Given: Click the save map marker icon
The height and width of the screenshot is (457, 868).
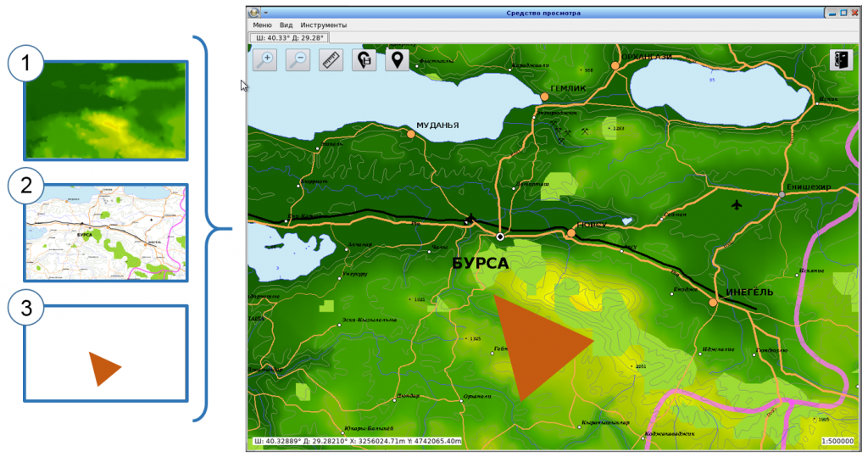Looking at the screenshot, I should coord(364,59).
